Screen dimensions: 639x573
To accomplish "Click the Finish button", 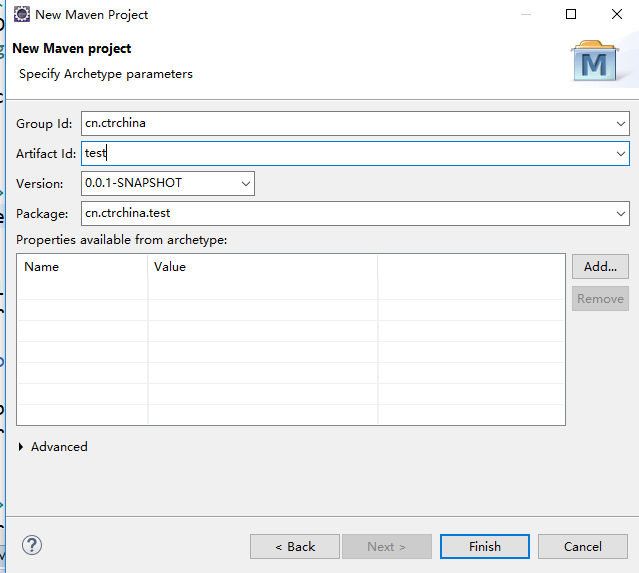I will [485, 547].
